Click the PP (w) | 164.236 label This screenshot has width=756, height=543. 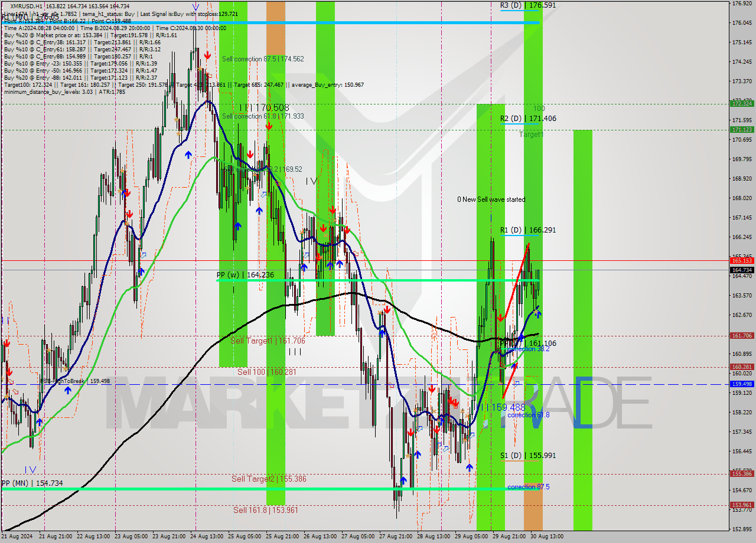point(245,275)
